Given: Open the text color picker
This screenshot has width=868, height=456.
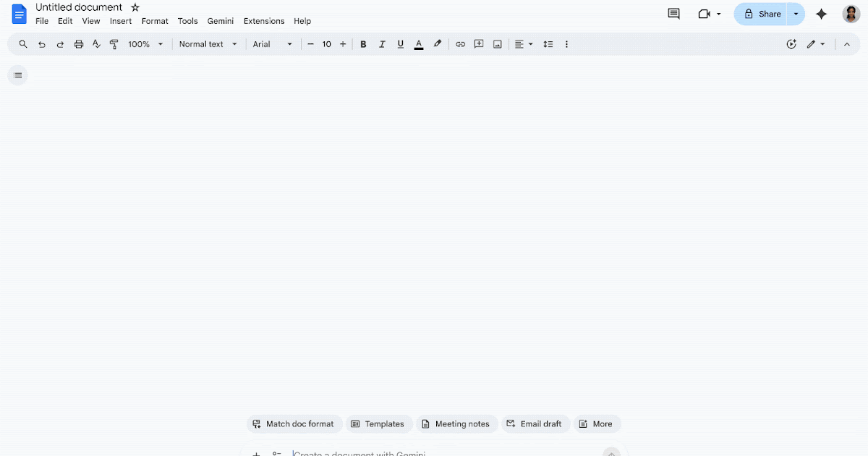Looking at the screenshot, I should [x=419, y=44].
